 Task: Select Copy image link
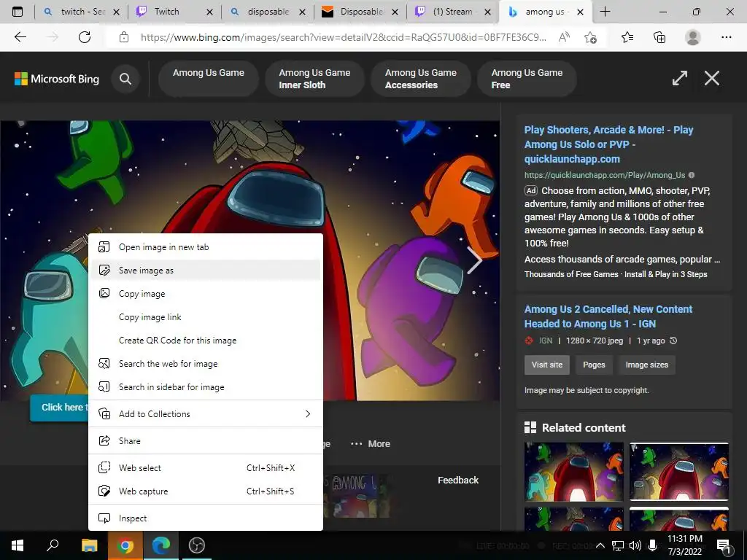(206, 317)
